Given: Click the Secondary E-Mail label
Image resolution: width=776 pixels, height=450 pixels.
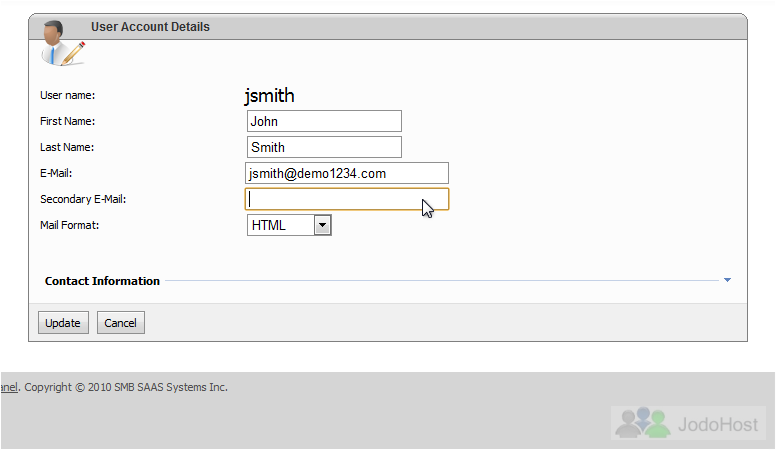Looking at the screenshot, I should click(83, 199).
